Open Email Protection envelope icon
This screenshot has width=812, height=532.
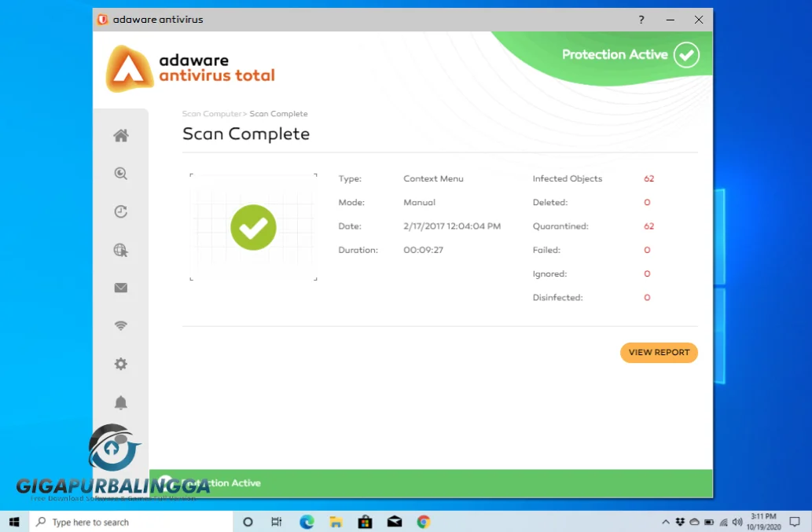(121, 288)
